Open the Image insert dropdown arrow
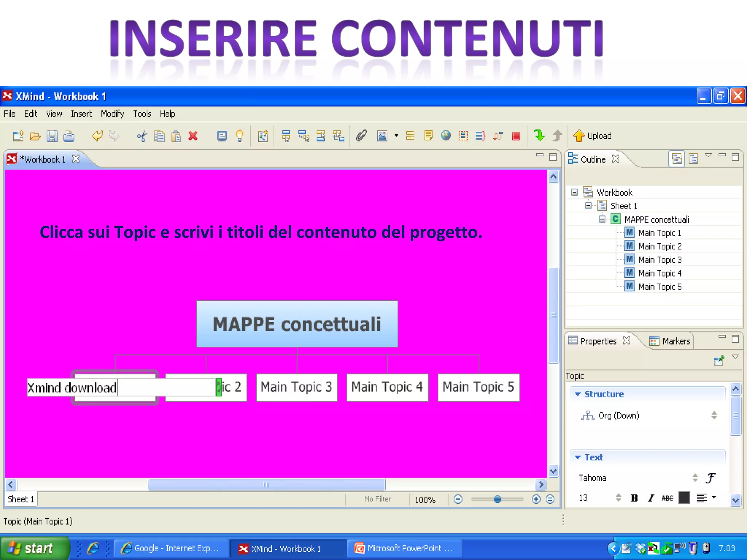This screenshot has height=560, width=747. pyautogui.click(x=396, y=136)
